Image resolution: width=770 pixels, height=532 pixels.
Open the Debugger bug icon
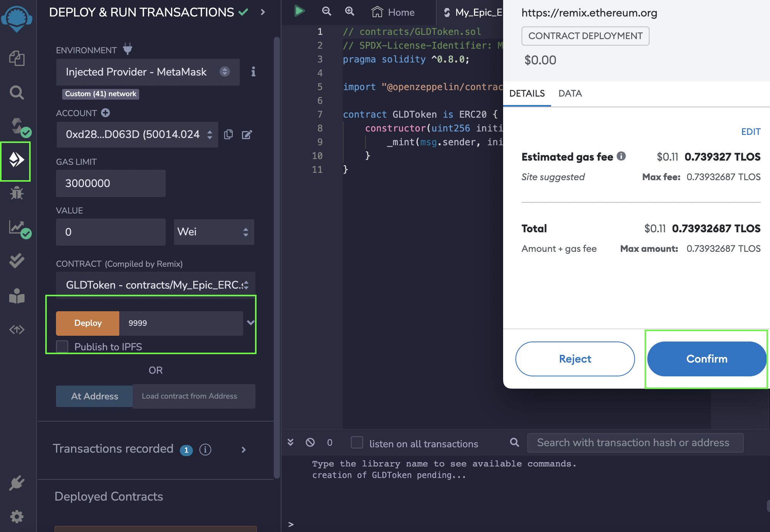[x=16, y=193]
